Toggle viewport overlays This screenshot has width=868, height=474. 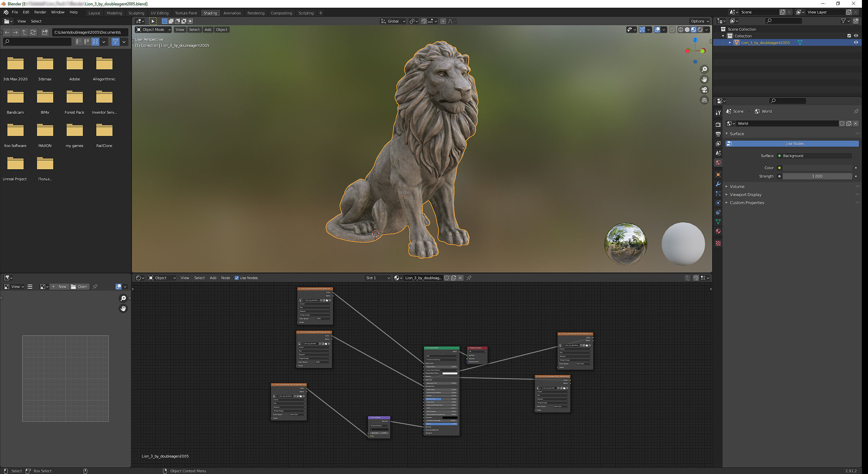point(657,30)
